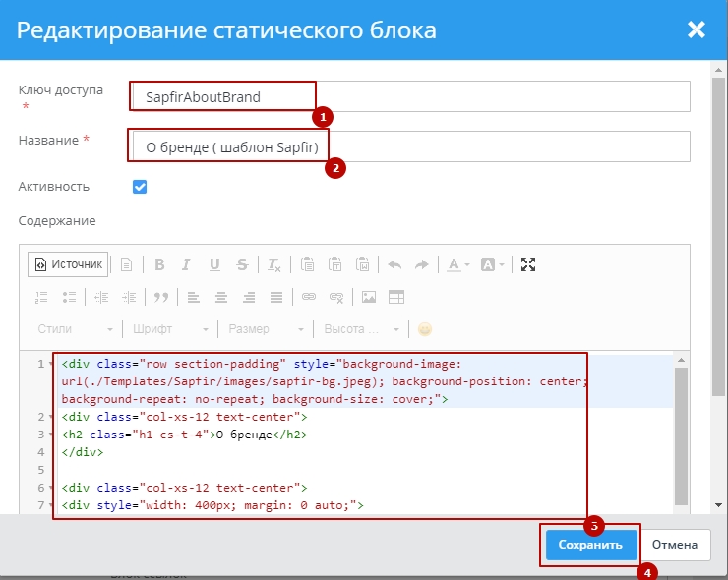Click the Сохранить button

click(590, 545)
